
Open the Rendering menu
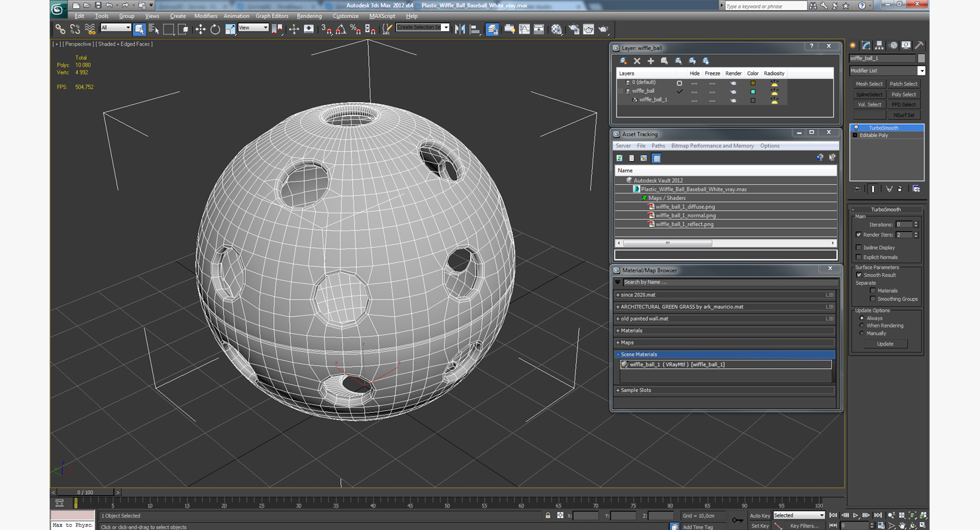[309, 16]
